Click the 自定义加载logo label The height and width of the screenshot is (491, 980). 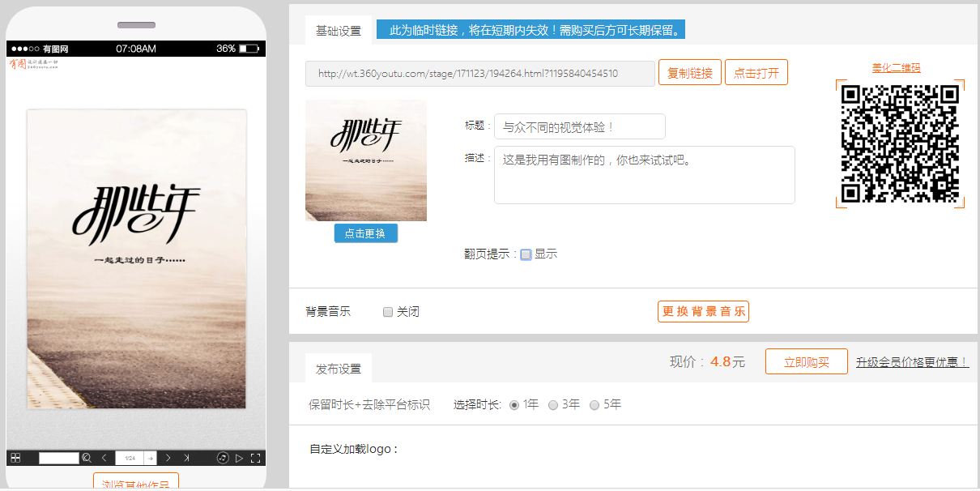[354, 449]
